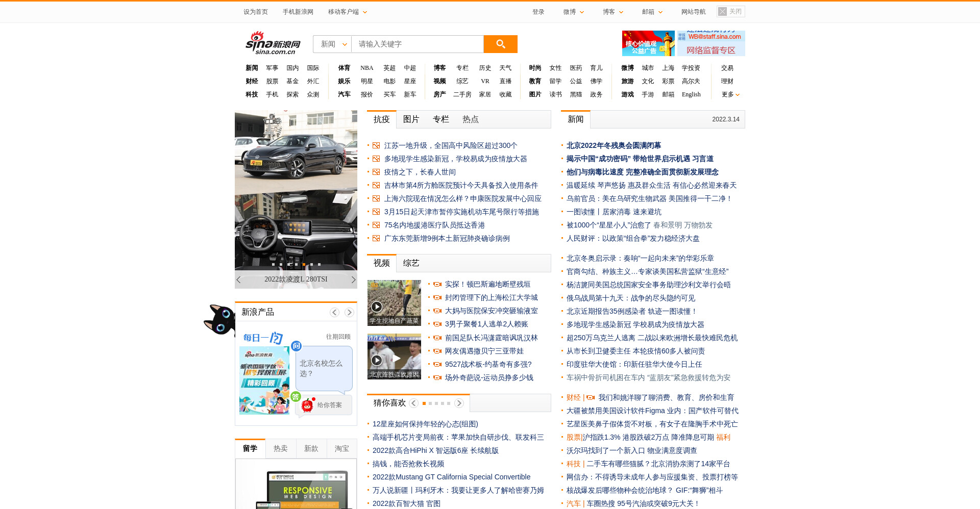Switch to the 热点 tab
The image size is (980, 509).
tap(471, 119)
